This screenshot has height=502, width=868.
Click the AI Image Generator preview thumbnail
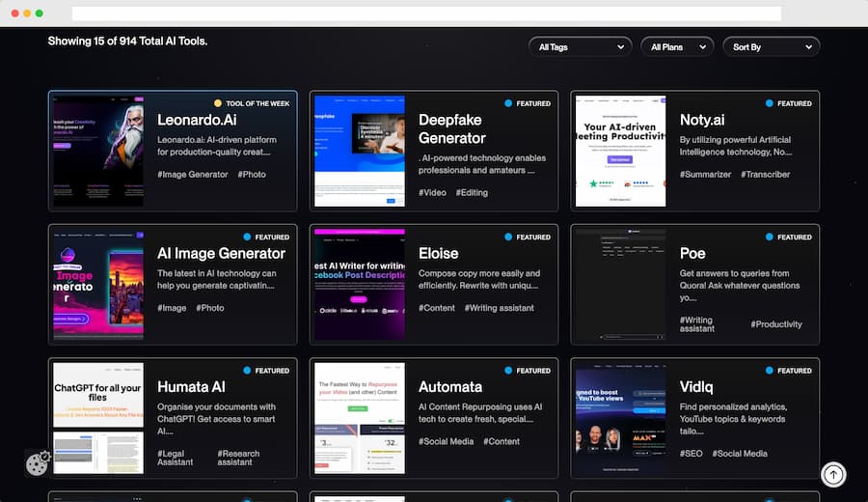pyautogui.click(x=98, y=284)
